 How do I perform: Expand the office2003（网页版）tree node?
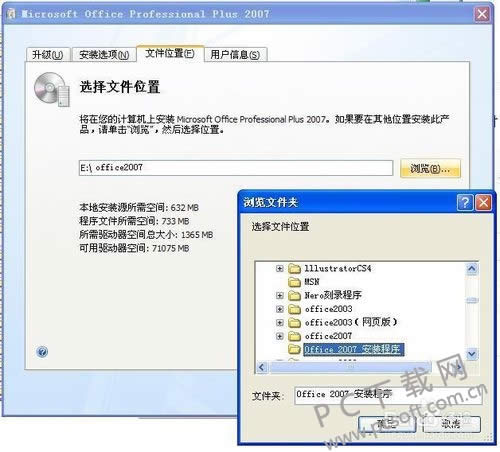280,323
